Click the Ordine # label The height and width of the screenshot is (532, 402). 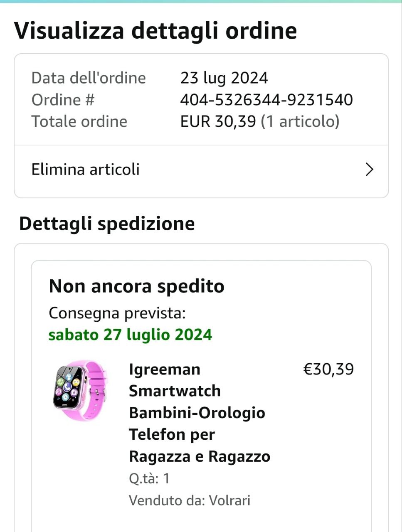pyautogui.click(x=63, y=100)
